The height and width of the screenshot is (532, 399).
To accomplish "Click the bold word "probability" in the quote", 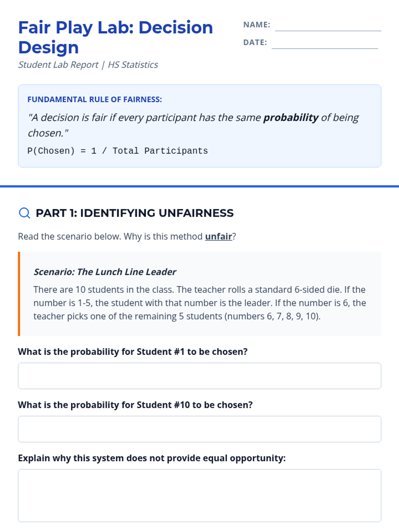I will click(291, 117).
